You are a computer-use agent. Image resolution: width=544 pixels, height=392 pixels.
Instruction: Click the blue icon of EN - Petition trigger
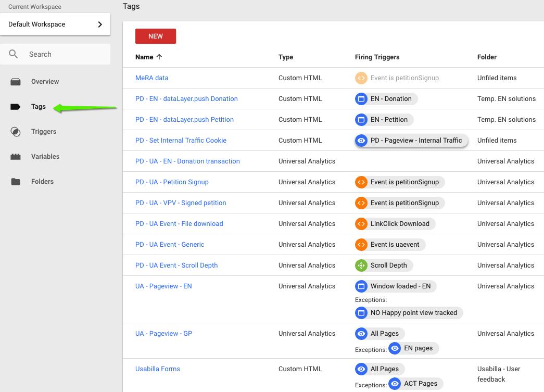pyautogui.click(x=361, y=120)
